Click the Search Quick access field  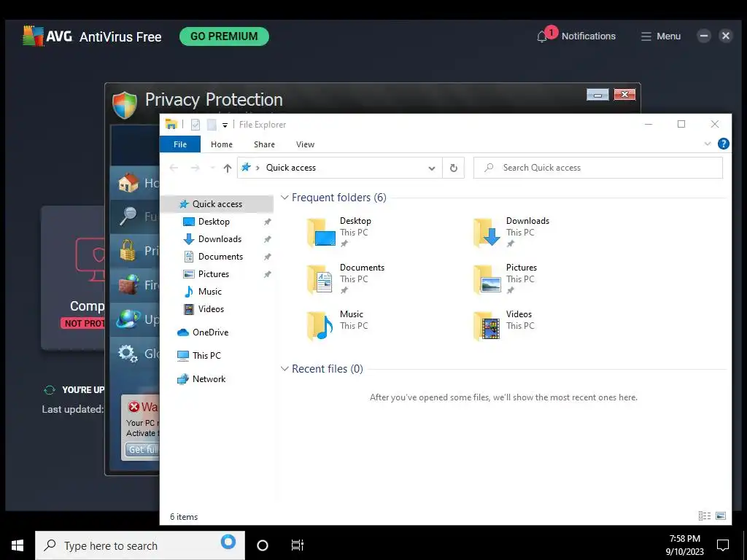598,168
